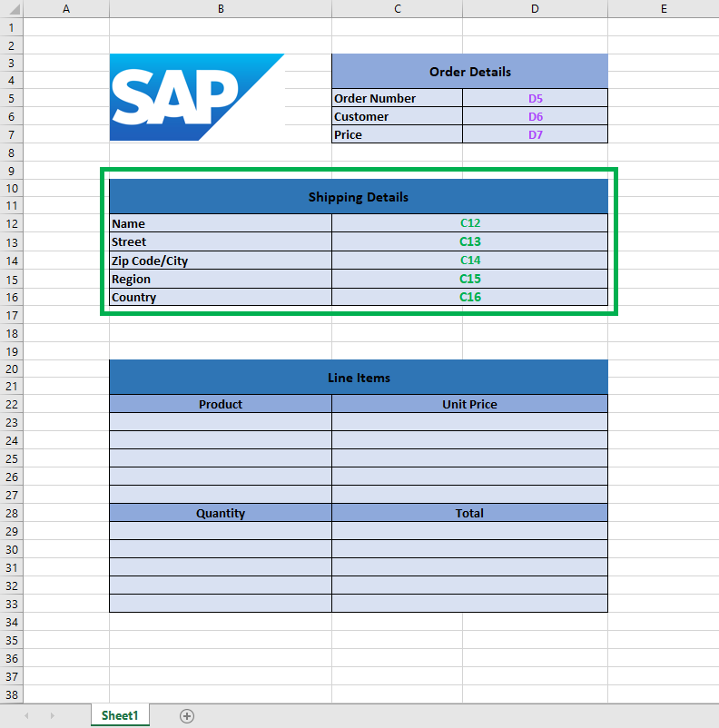The width and height of the screenshot is (719, 728).
Task: Open the Sheet1 tab
Action: point(120,715)
